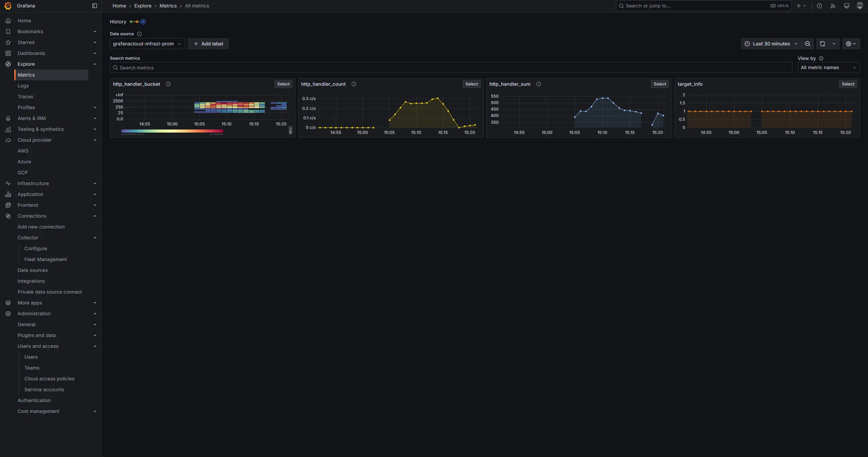Select the target_info metric
The width and height of the screenshot is (868, 457).
pyautogui.click(x=848, y=84)
